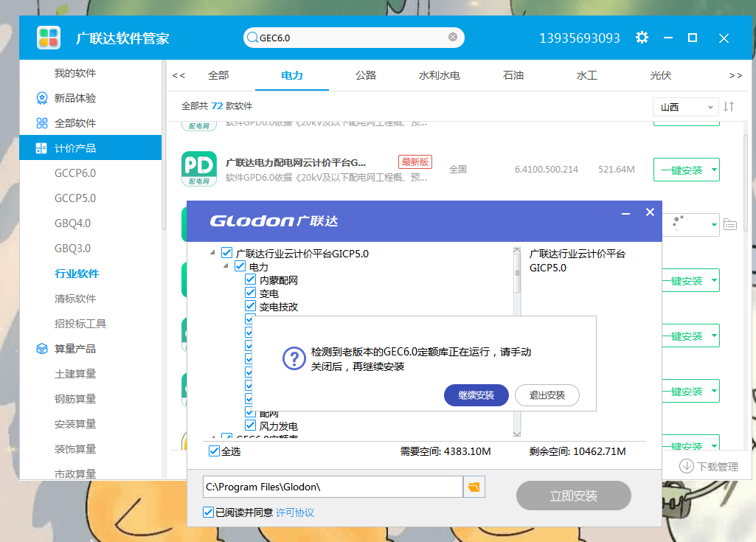Image resolution: width=756 pixels, height=542 pixels.
Task: Switch to the 水工 category tab
Action: point(587,75)
